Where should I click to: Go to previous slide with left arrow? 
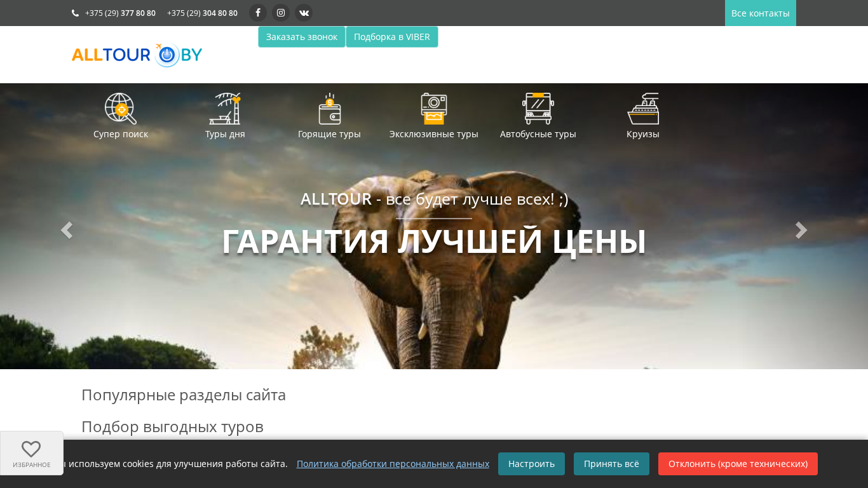(66, 230)
